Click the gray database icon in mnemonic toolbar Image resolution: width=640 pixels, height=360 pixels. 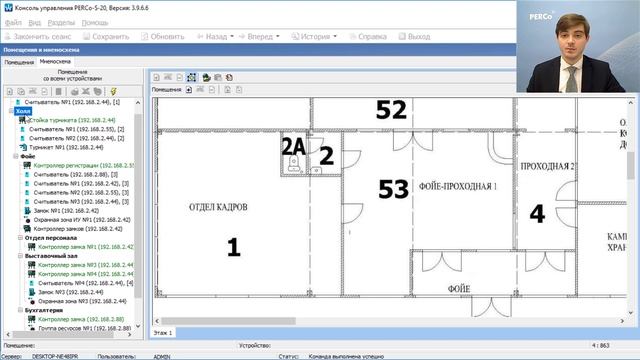pos(218,77)
